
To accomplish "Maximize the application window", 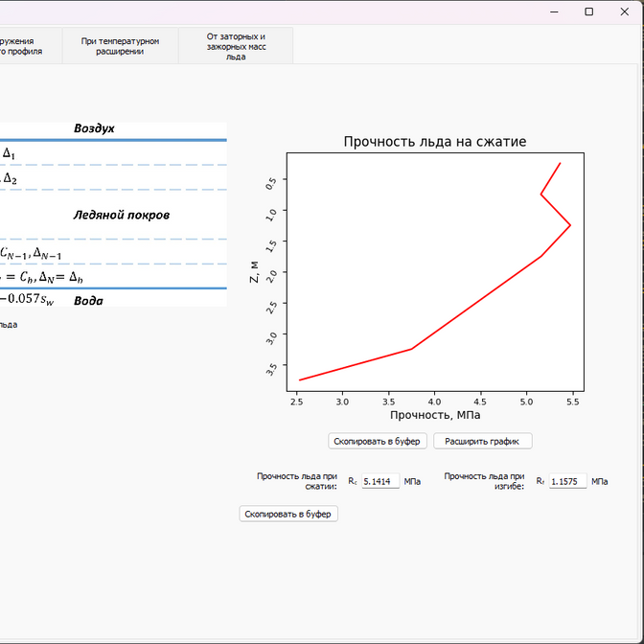I will [x=589, y=11].
